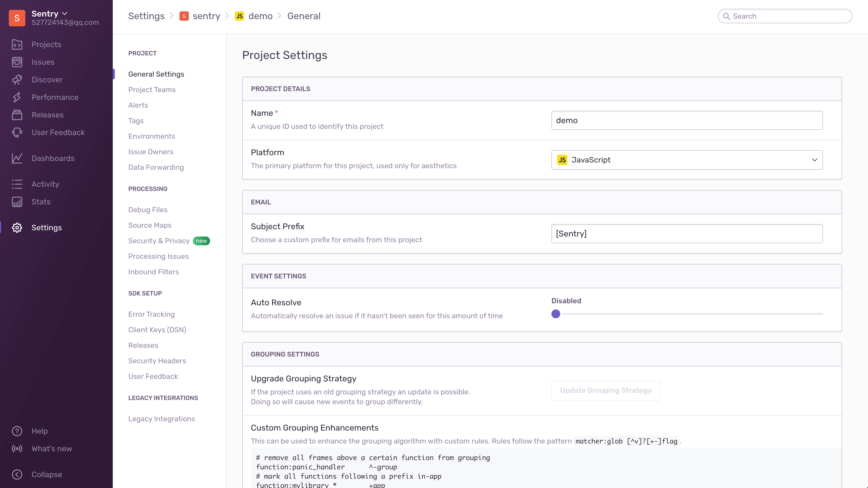Open the Dashboards chart icon

pos(17,158)
